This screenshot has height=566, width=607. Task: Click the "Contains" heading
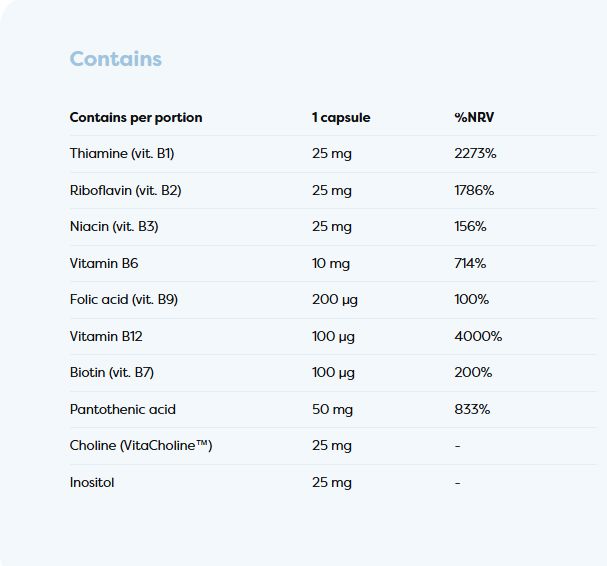115,59
